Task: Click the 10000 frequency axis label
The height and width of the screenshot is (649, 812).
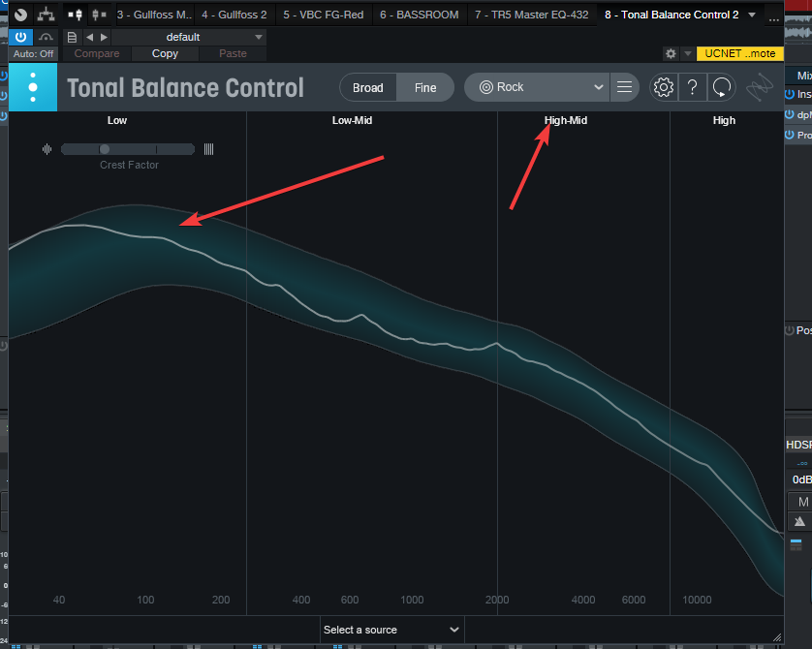Action: click(697, 600)
